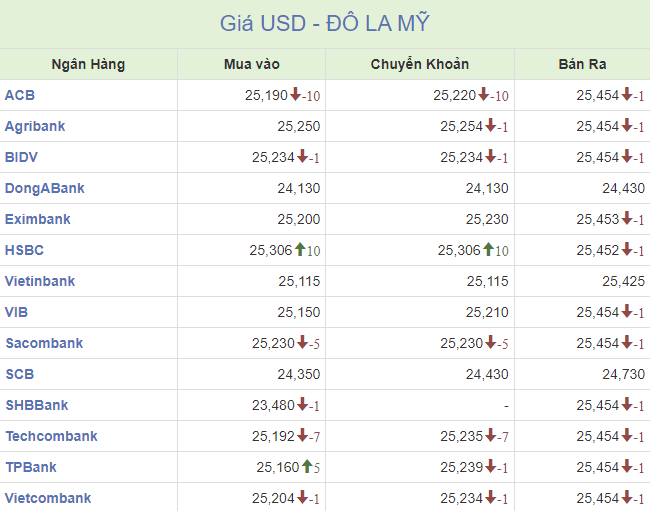Open the SCB bank link

[20, 374]
